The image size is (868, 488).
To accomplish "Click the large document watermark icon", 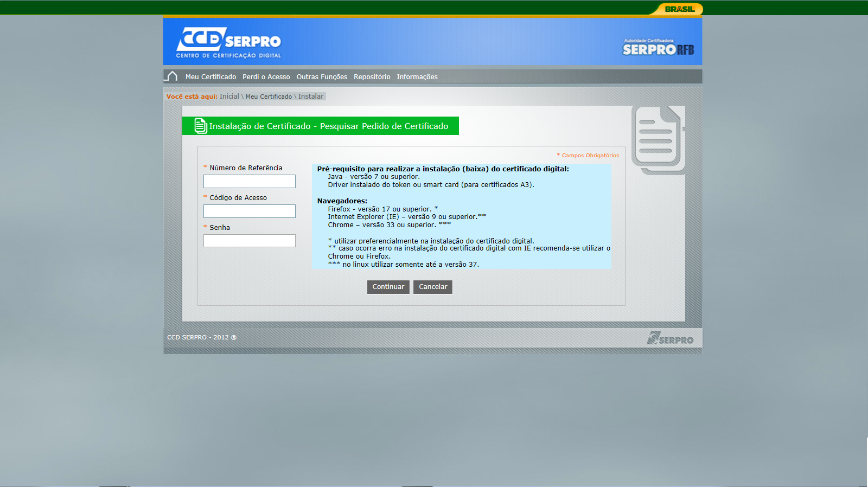I will [x=658, y=139].
